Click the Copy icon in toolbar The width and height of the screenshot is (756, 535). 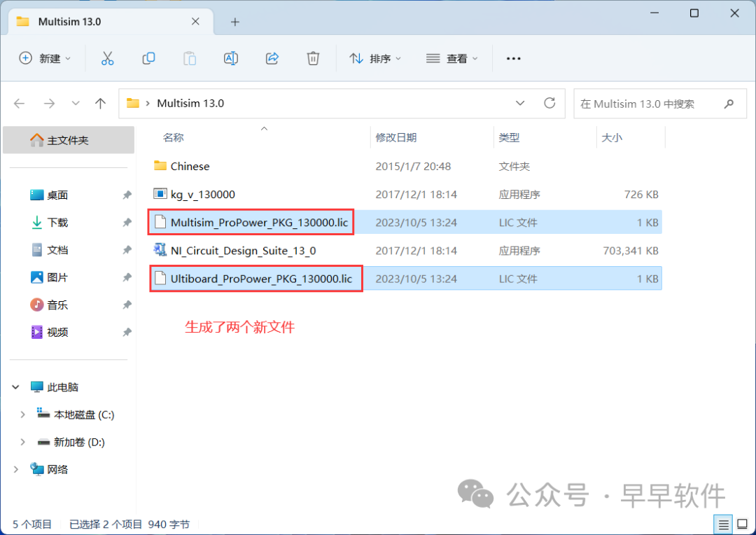tap(148, 58)
